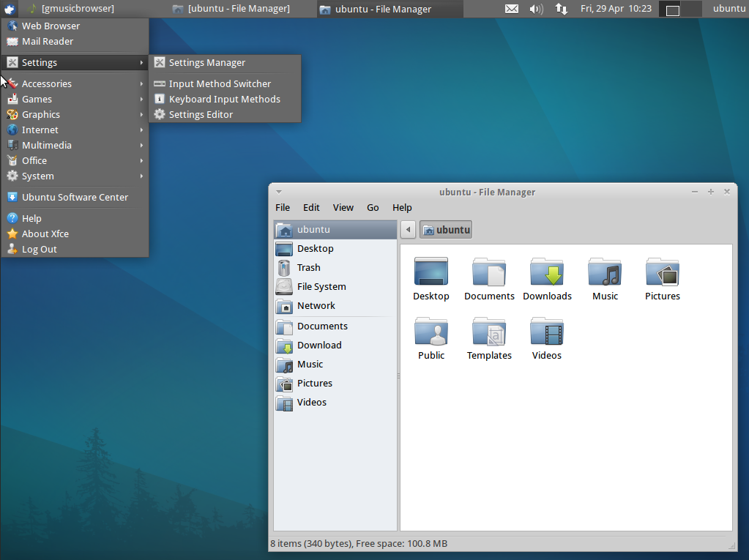Open Videos bookmark in the sidebar
The width and height of the screenshot is (749, 560).
335,403
